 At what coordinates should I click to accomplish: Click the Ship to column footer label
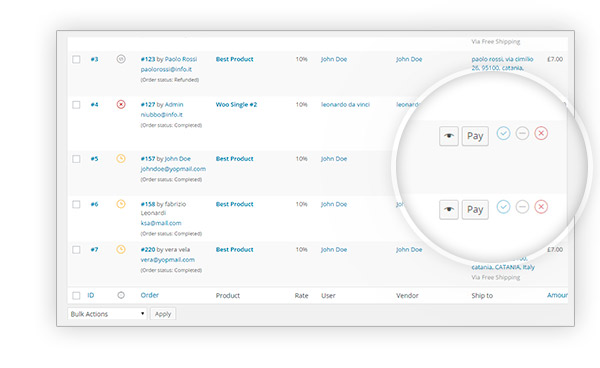(482, 295)
